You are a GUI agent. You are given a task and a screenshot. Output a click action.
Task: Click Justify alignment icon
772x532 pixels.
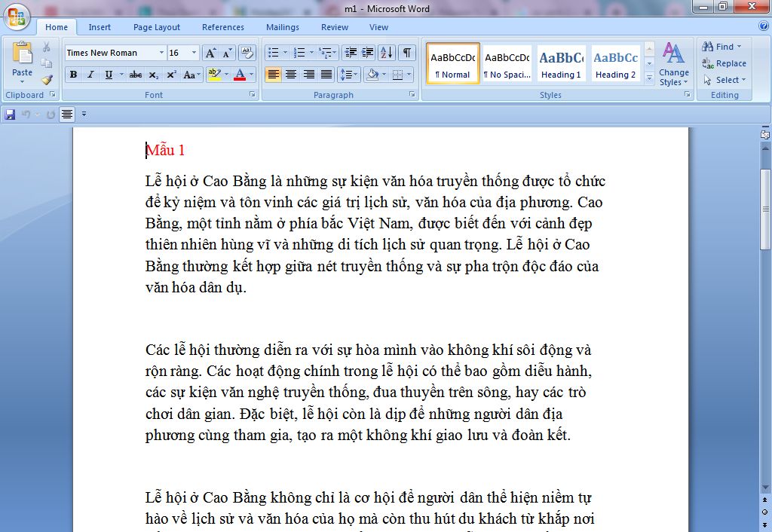pos(326,75)
